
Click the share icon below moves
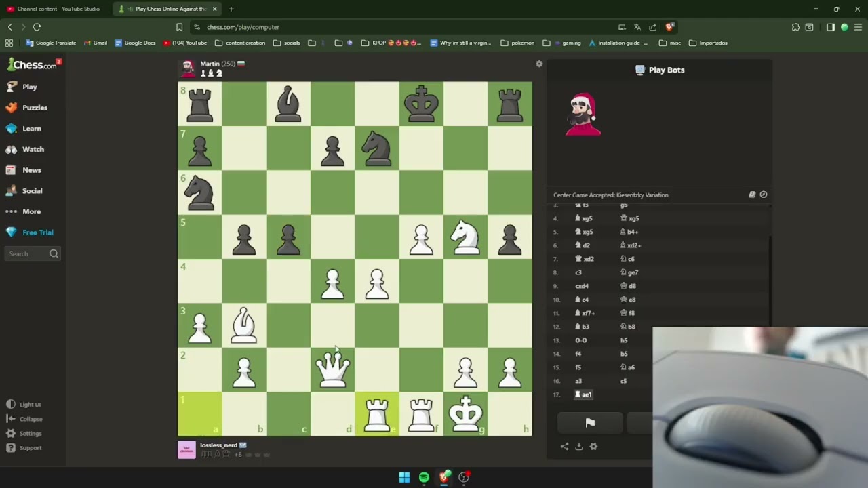[564, 446]
